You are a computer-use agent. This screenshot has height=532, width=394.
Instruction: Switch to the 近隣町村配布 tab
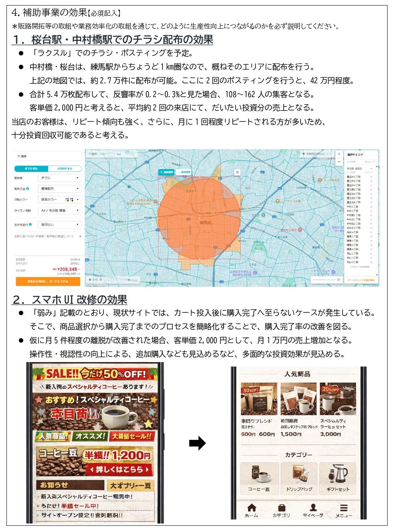[x=65, y=169]
